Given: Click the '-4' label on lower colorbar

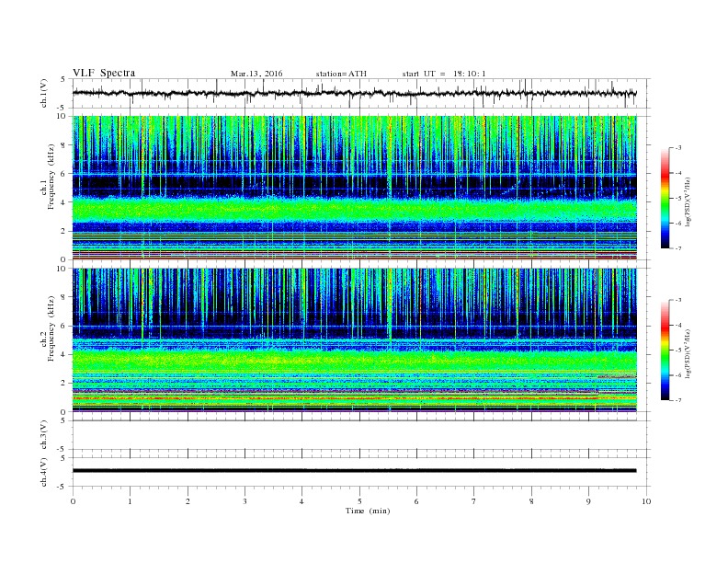Looking at the screenshot, I should coord(677,325).
